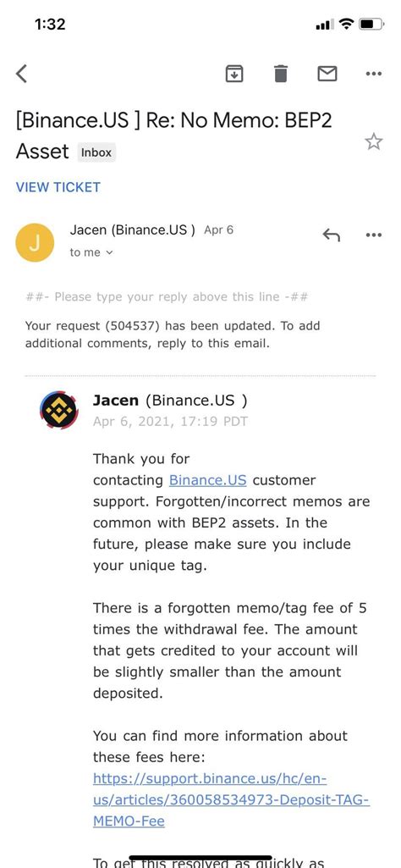The width and height of the screenshot is (401, 868).
Task: Tap the Wi-Fi status icon
Action: [346, 24]
